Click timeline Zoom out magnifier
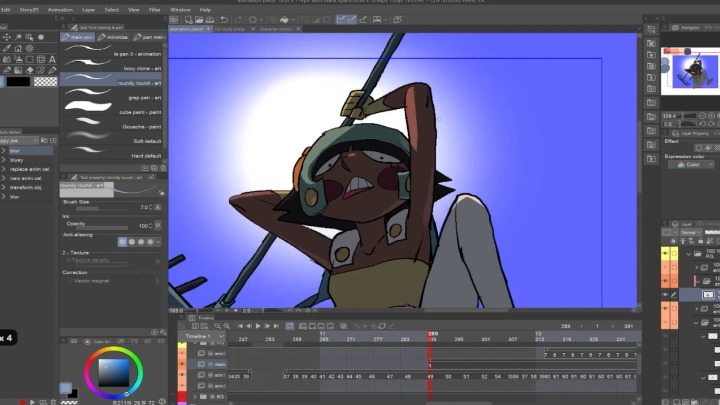Screen dimensions: 720x405 pyautogui.click(x=217, y=326)
